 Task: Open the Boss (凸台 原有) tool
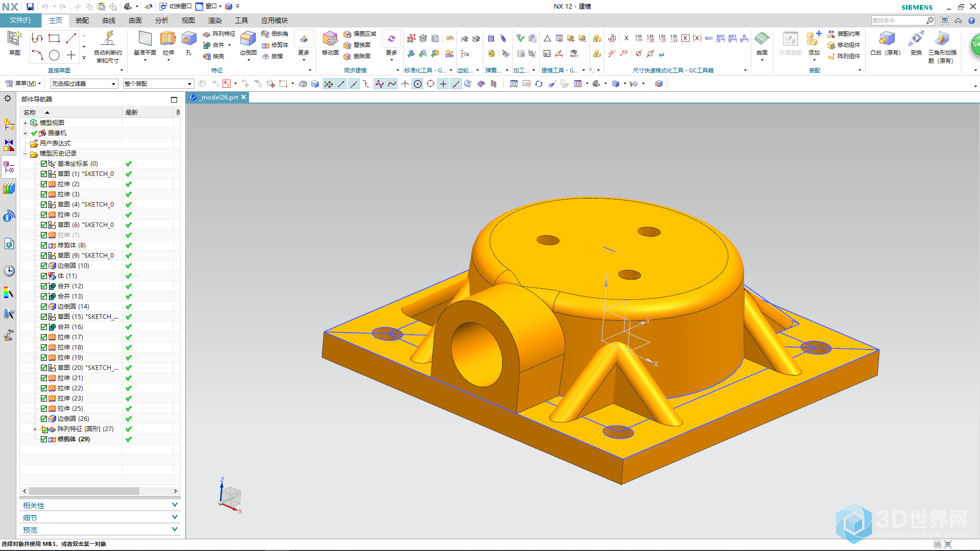pos(885,43)
